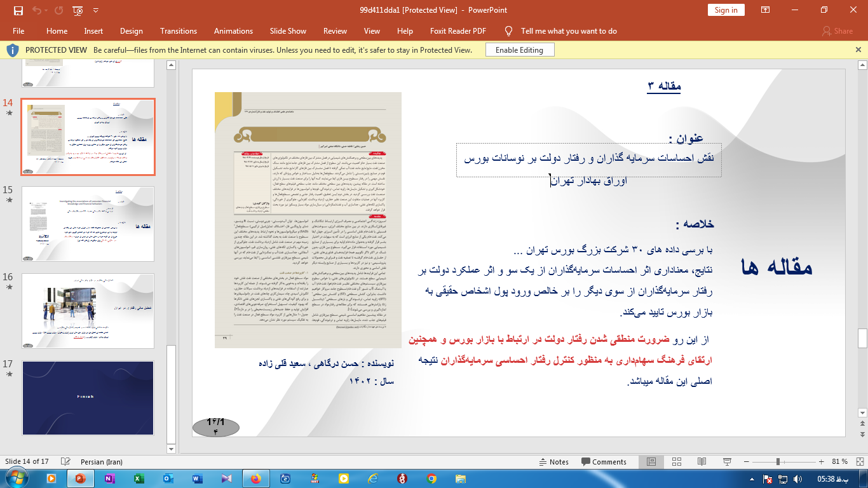Click the Redo/Repeat icon

59,10
